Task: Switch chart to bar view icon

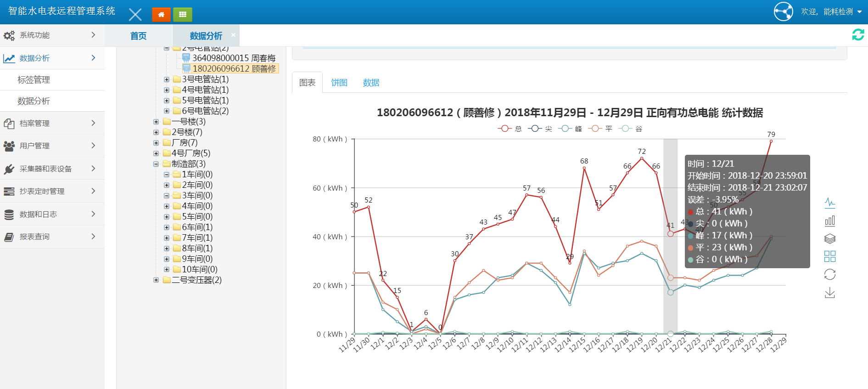Action: click(x=829, y=221)
